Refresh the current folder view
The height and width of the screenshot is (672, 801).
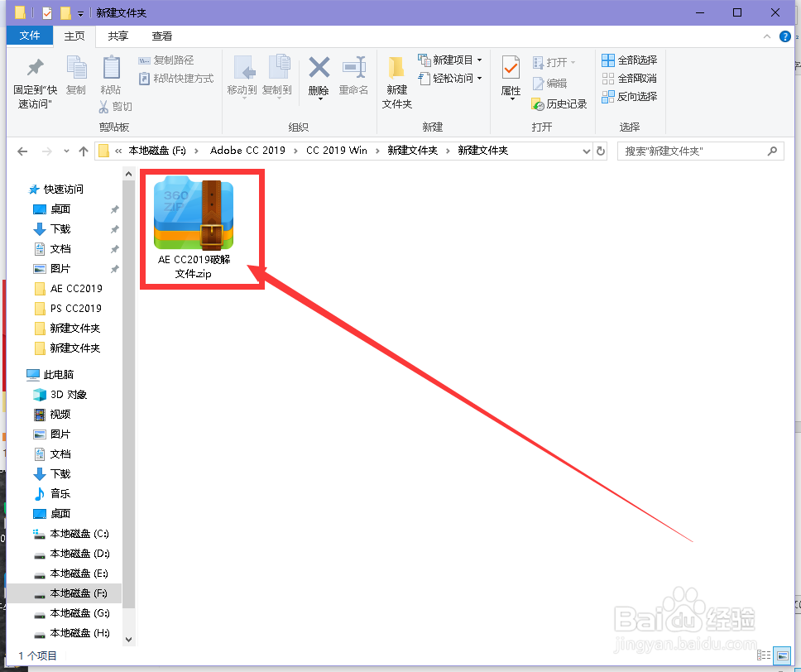click(x=601, y=150)
